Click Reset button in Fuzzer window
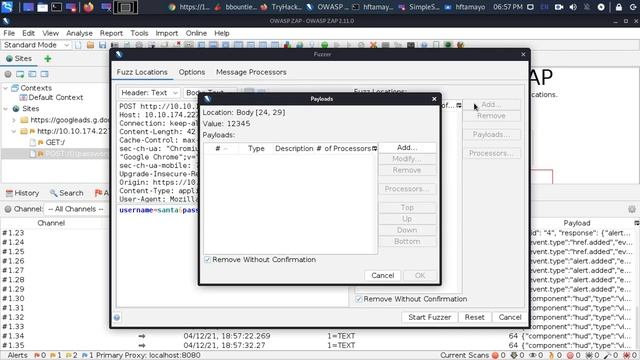This screenshot has width=640, height=360. [x=474, y=317]
